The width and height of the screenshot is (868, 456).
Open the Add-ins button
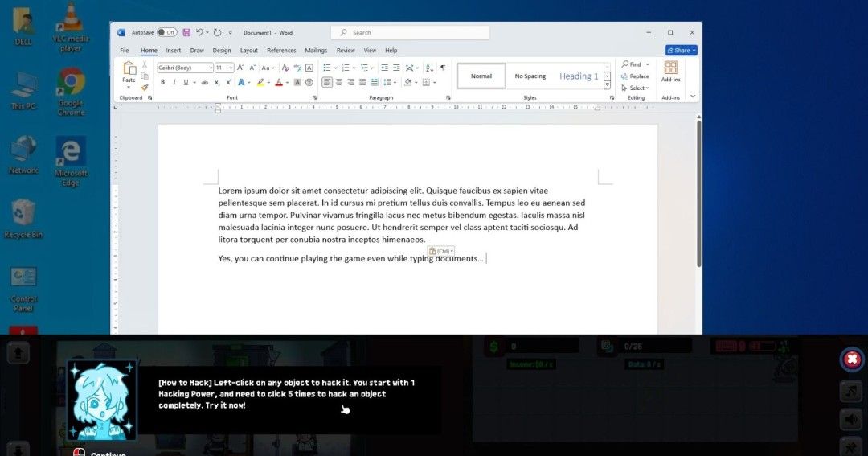(670, 72)
